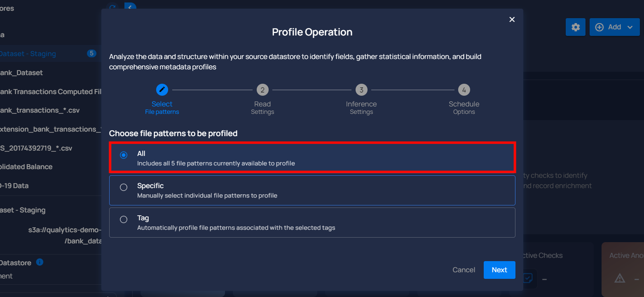The image size is (644, 297).
Task: Select the Specific file patterns radio button
Action: coord(124,187)
